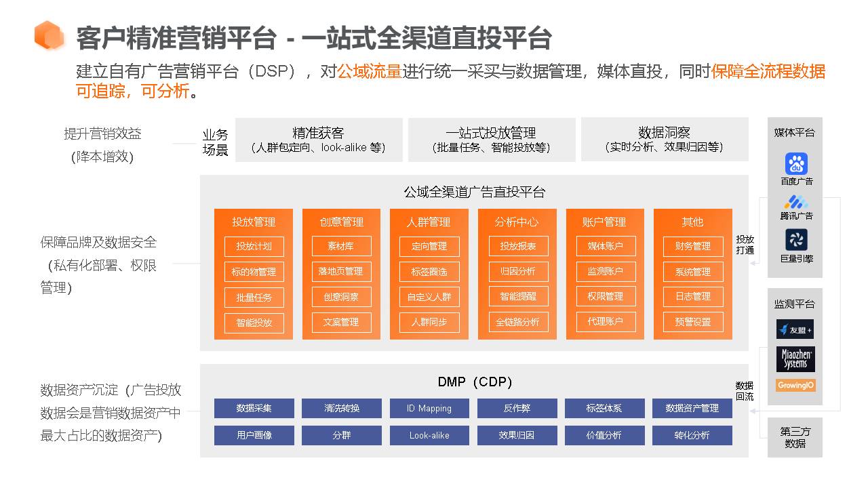
Task: Click the 业务场景 label
Action: 216,142
